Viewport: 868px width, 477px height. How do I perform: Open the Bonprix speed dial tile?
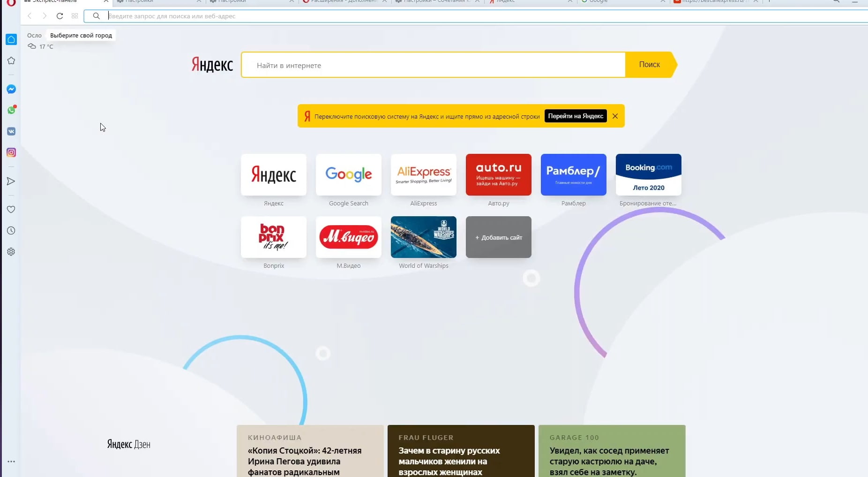pos(274,237)
